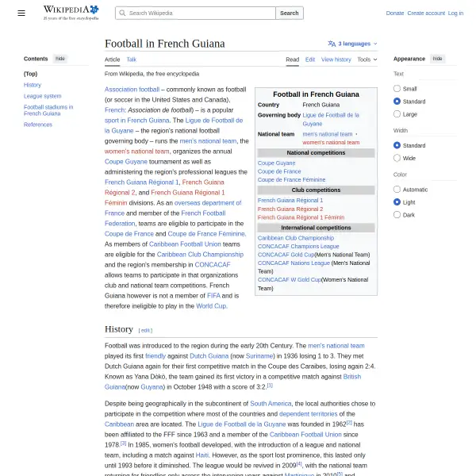
Task: Open Dutch Guiana link
Action: (x=209, y=356)
